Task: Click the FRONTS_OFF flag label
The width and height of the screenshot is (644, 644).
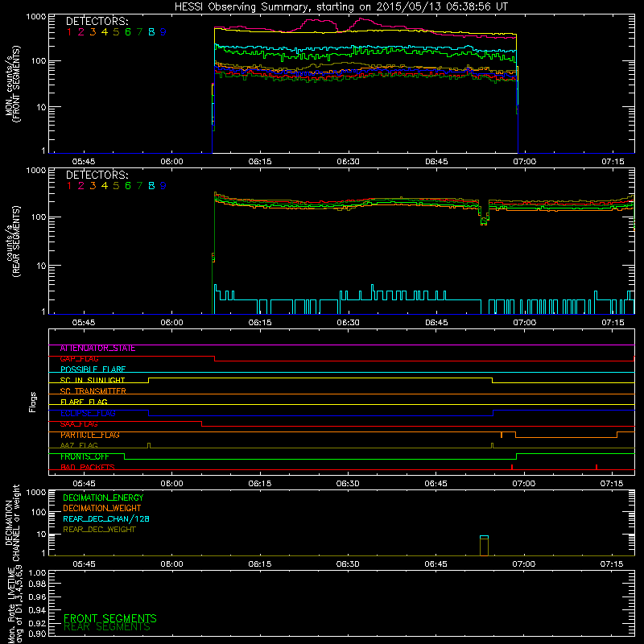Action: click(85, 456)
